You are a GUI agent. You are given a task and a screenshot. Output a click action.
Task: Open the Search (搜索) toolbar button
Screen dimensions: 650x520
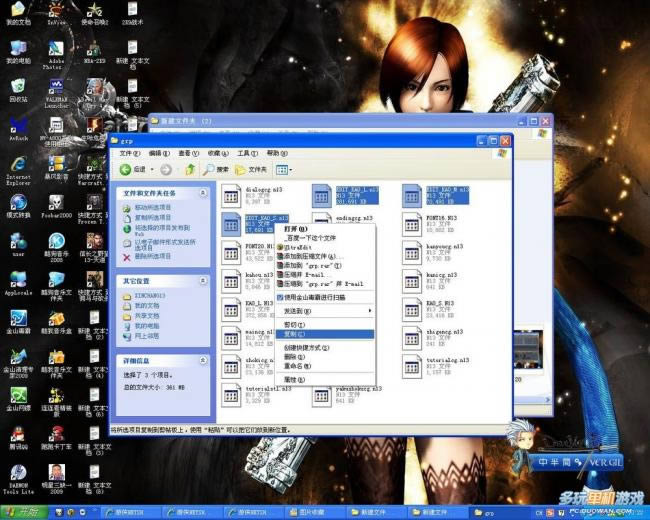click(215, 170)
